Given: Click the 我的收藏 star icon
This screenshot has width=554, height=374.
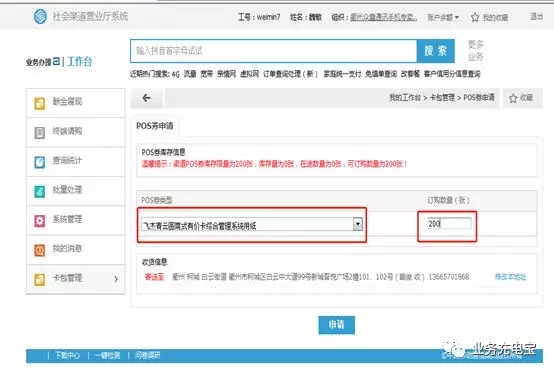Looking at the screenshot, I should click(475, 17).
